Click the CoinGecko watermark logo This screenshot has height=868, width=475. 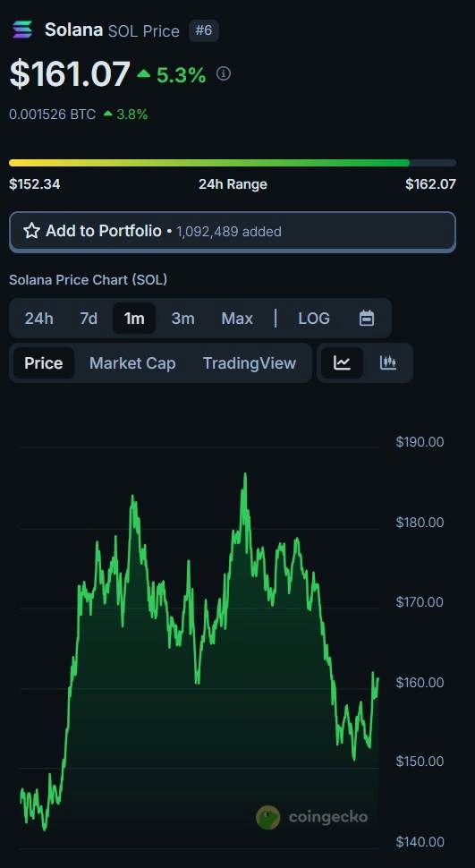311,817
